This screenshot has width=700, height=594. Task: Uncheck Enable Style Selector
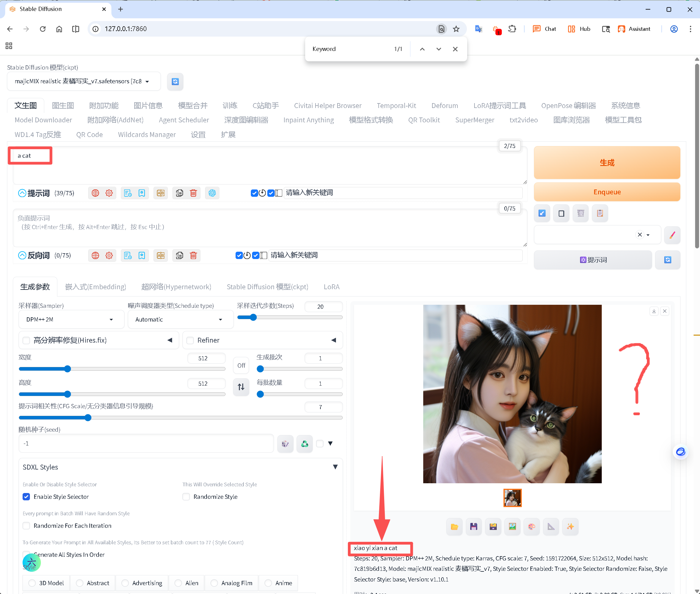[26, 497]
